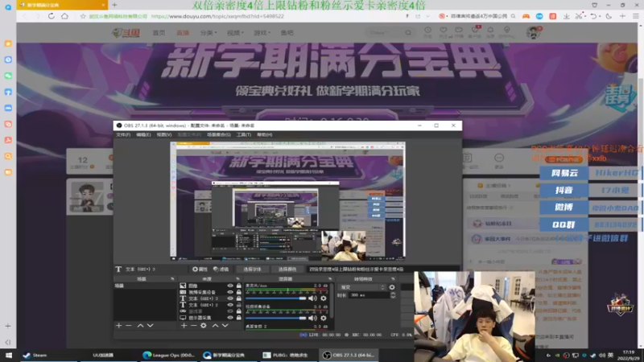Viewport: 644px width, 362px height.
Task: Open Douyu 首页 home navigation link
Action: 159,33
